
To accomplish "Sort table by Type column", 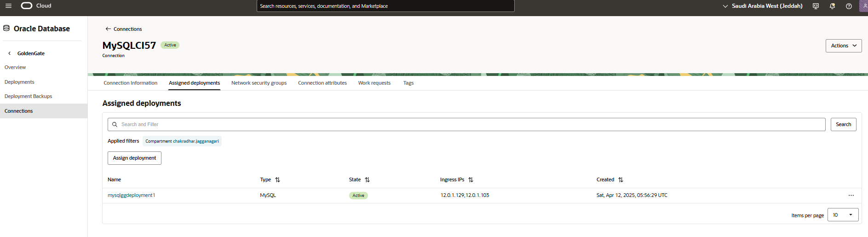I will (x=277, y=180).
